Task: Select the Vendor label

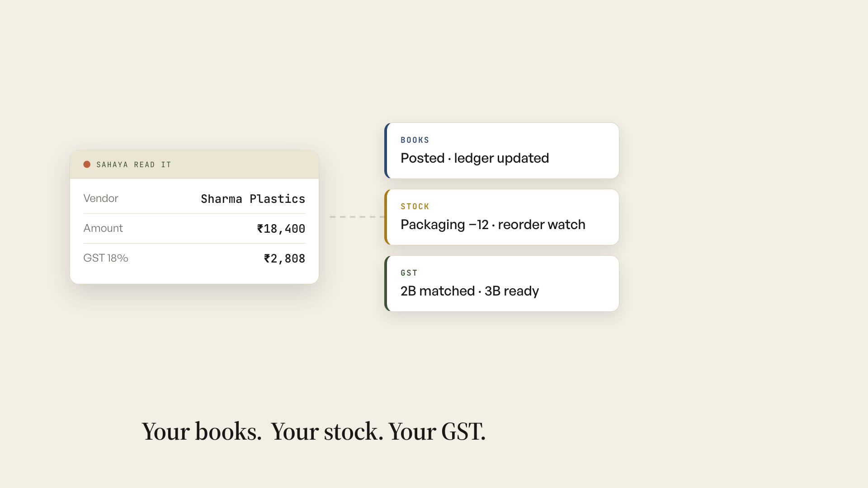Action: point(101,198)
